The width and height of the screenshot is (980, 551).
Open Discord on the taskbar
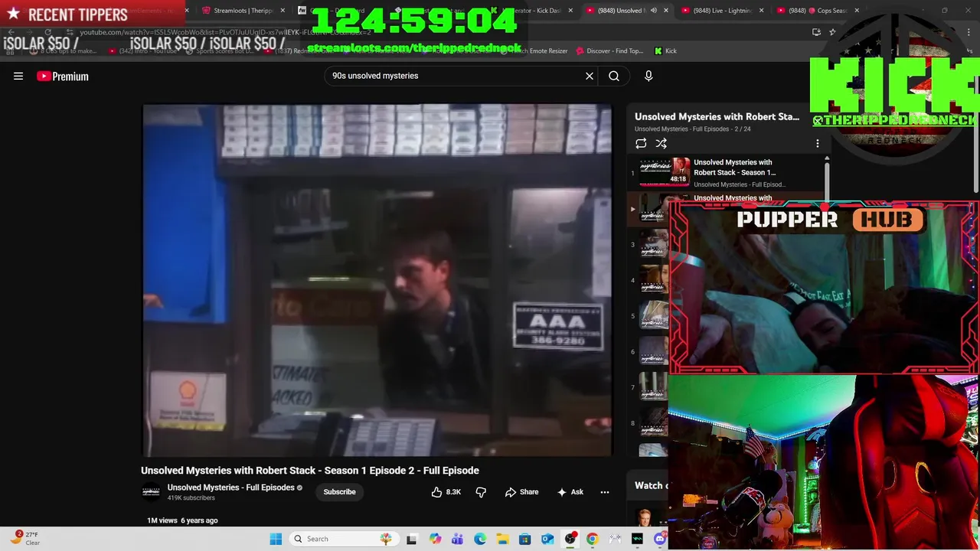point(659,539)
